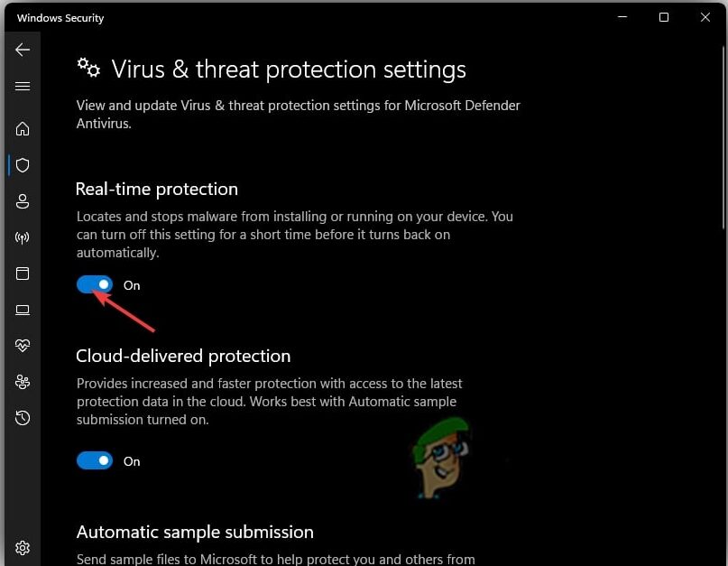
Task: Disable the Cloud-delivered protection switch
Action: click(95, 461)
